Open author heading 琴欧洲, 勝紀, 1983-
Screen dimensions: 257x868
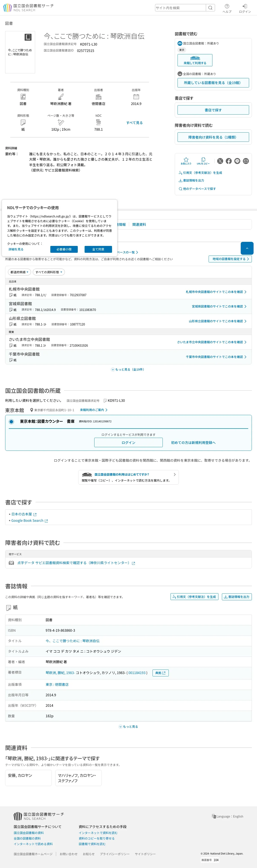pyautogui.click(x=60, y=673)
